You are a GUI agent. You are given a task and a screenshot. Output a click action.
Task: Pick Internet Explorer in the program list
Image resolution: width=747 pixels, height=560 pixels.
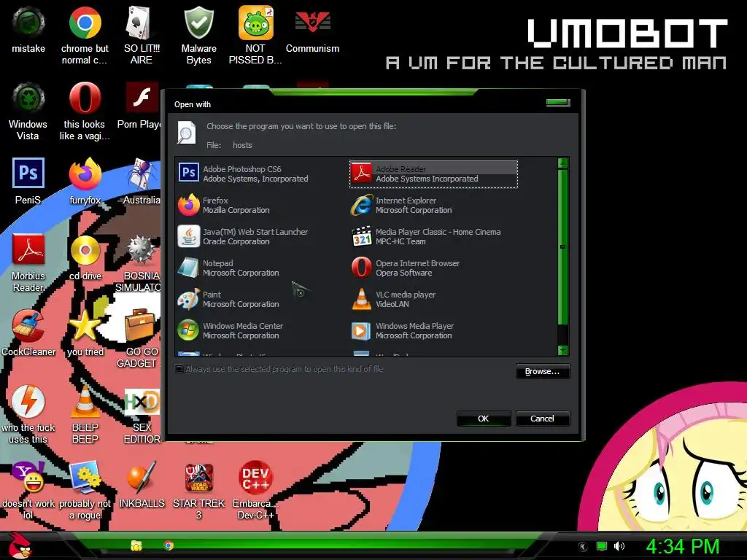point(433,205)
